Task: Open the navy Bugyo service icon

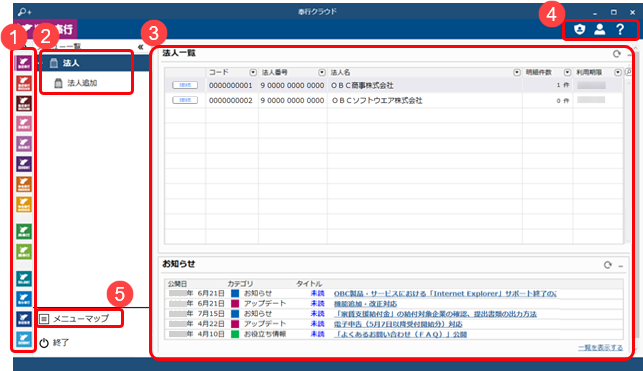Action: 24,319
